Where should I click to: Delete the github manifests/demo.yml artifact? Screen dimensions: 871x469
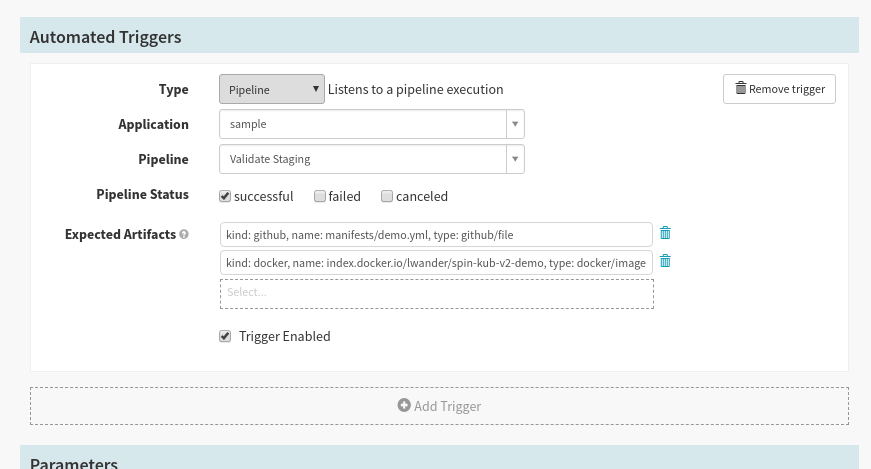665,233
